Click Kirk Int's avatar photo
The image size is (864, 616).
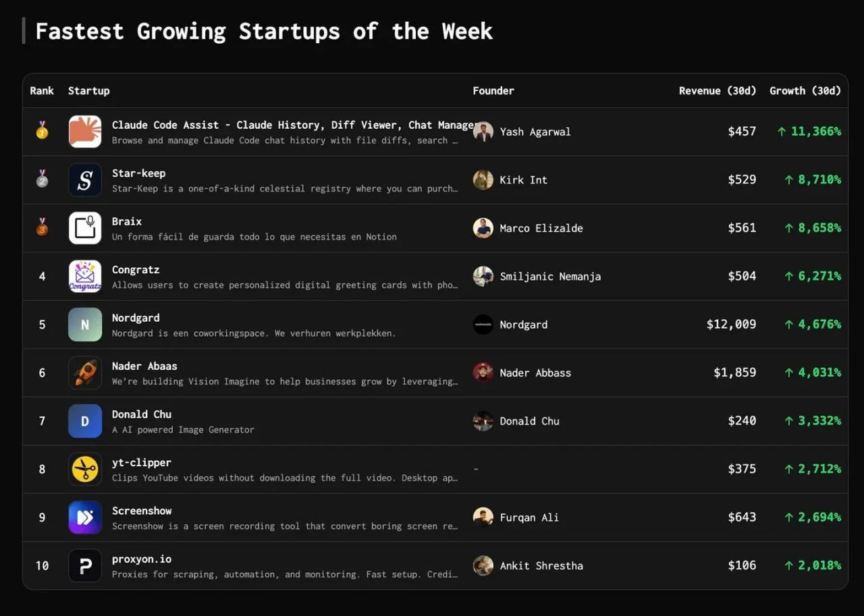point(483,180)
